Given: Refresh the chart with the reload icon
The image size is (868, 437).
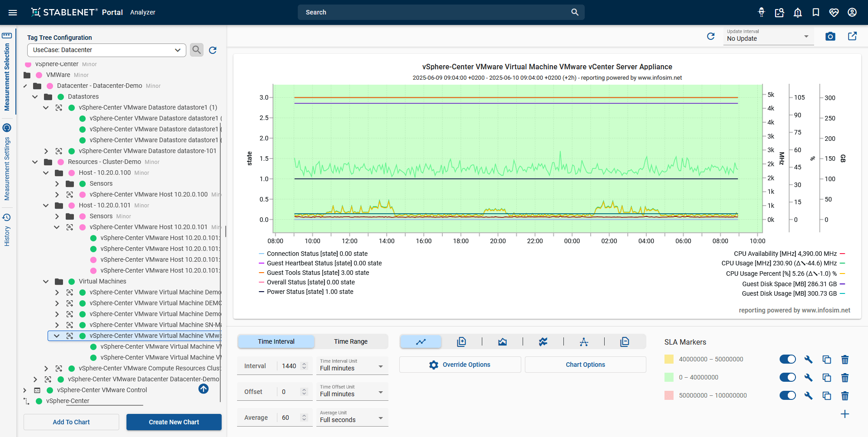Looking at the screenshot, I should tap(711, 36).
